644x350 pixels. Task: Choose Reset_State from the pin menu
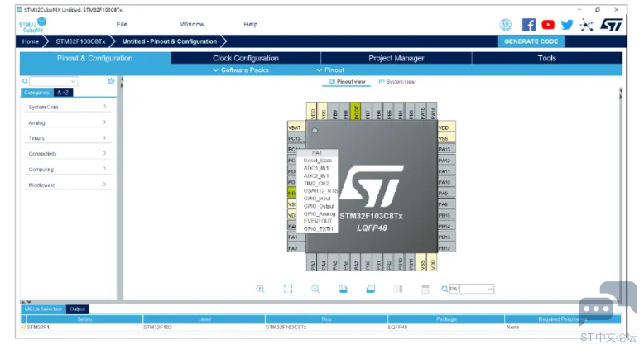317,161
